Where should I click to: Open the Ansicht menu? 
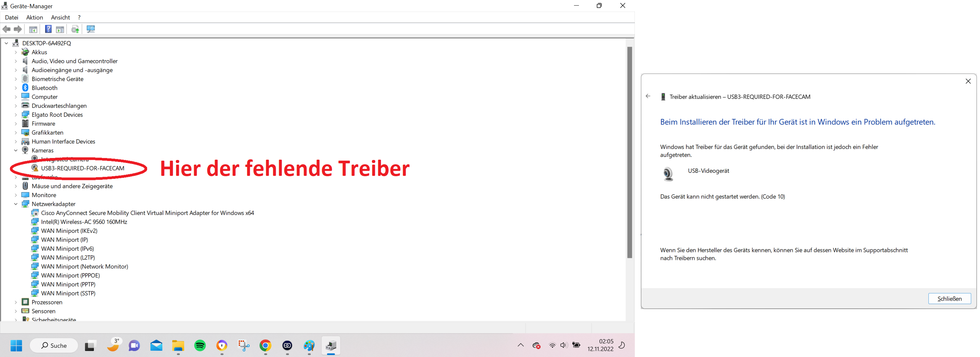point(60,18)
